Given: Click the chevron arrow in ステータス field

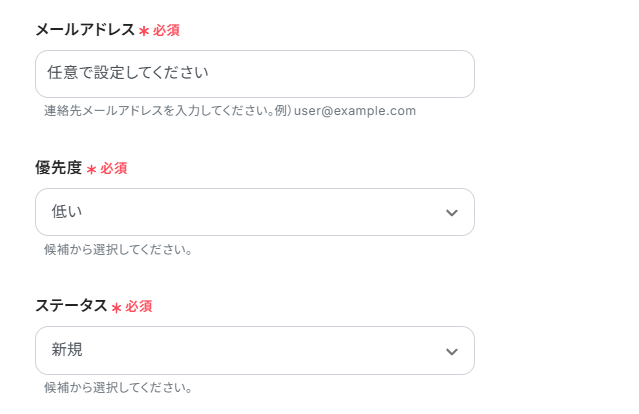Looking at the screenshot, I should (452, 351).
